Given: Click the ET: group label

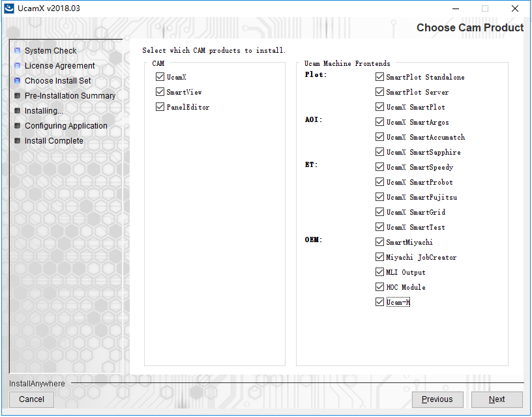Looking at the screenshot, I should (x=311, y=164).
